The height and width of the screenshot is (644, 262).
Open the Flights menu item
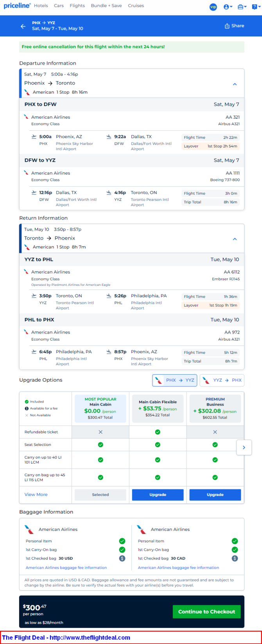77,5
